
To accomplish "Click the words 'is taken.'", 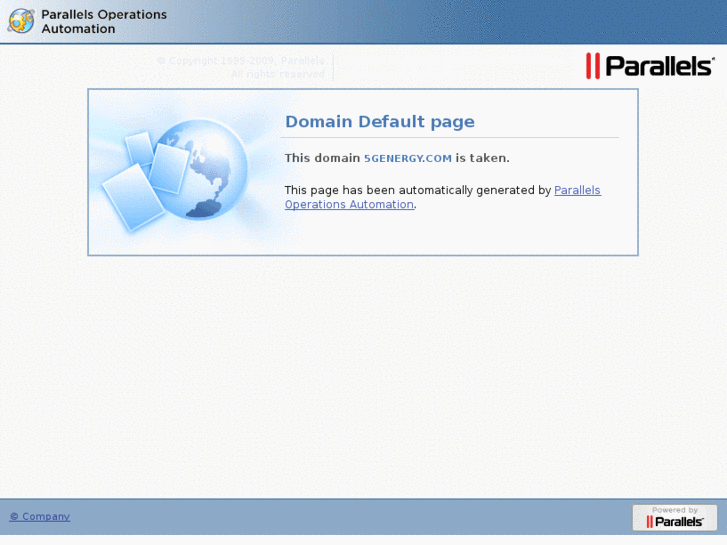I will point(482,158).
